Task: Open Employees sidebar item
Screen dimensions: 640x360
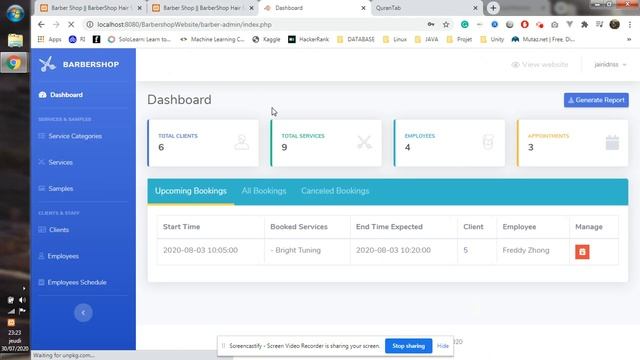Action: pyautogui.click(x=58, y=256)
